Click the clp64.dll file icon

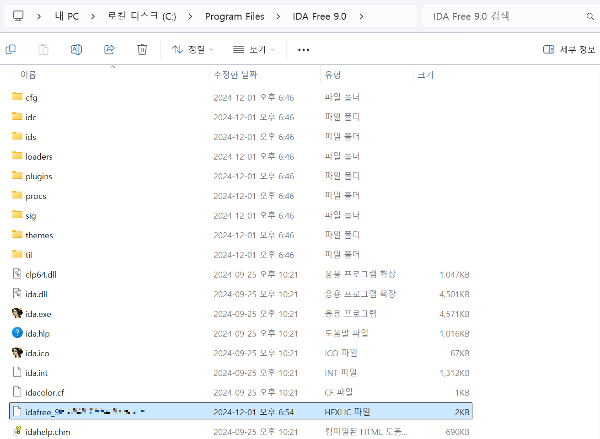click(17, 274)
